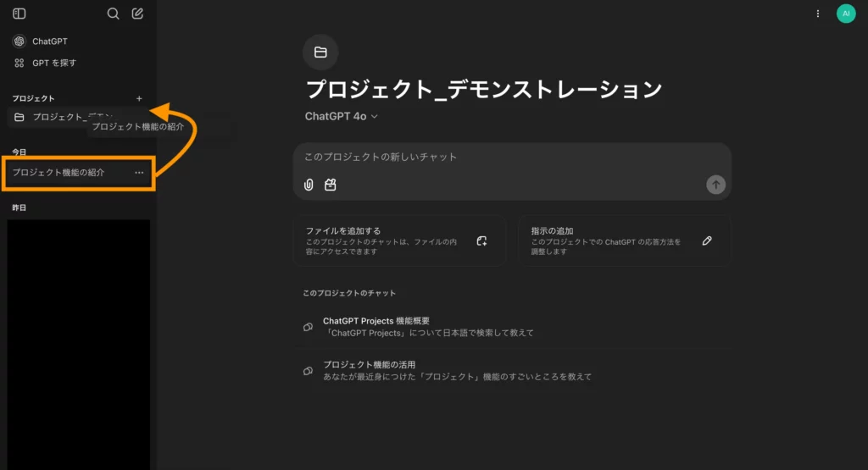This screenshot has height=470, width=868.
Task: Open プロジェクト機能の活用 chat
Action: click(458, 370)
